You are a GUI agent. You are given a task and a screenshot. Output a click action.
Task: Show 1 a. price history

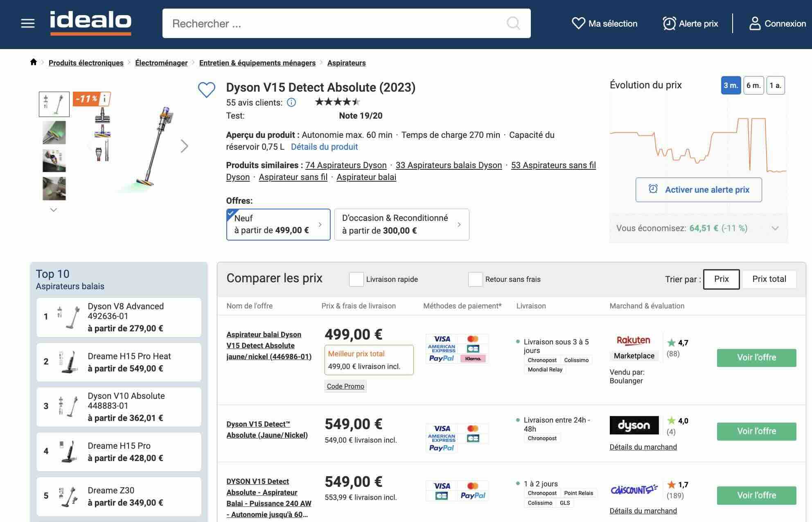[775, 85]
